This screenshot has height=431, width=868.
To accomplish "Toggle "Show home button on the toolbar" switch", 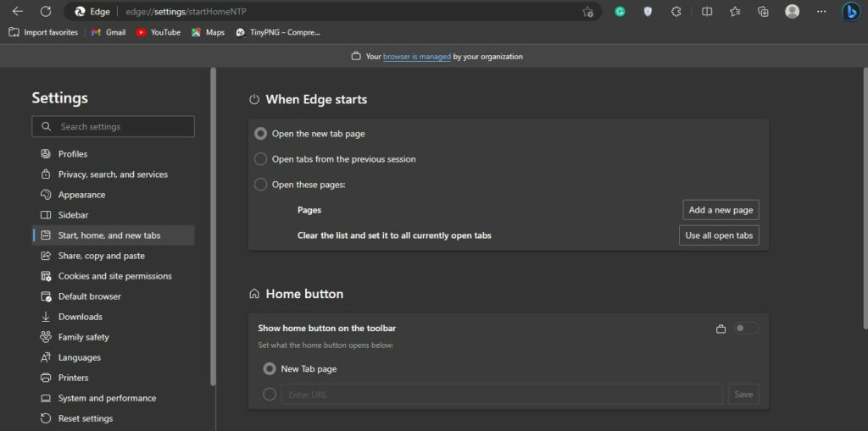I will 746,329.
